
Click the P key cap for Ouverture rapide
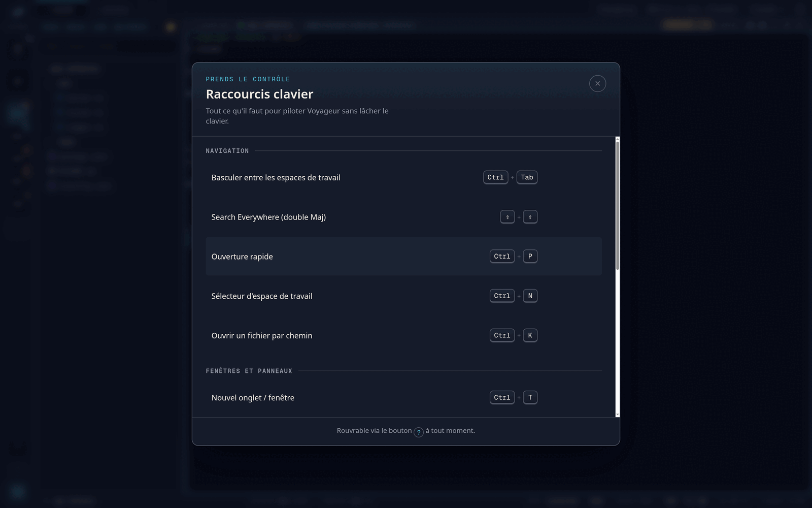tap(530, 256)
